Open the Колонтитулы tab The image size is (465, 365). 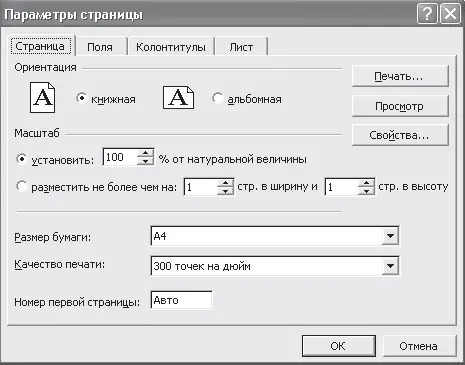(171, 47)
